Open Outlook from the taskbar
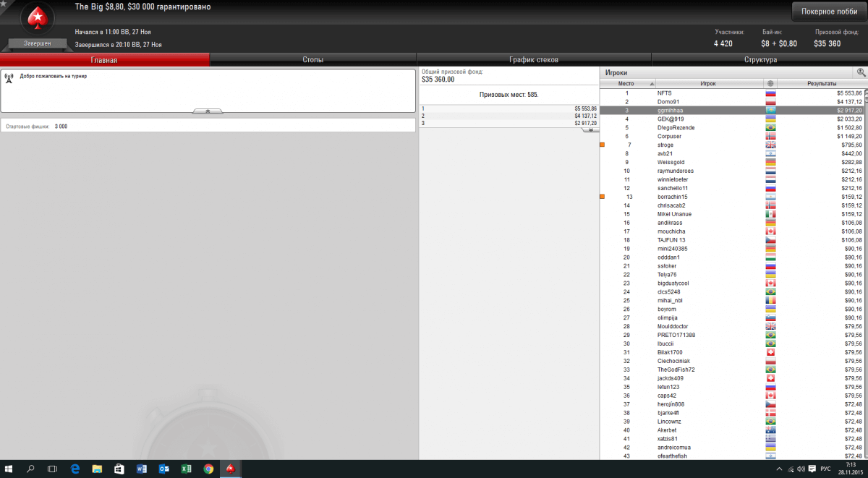 tap(163, 469)
